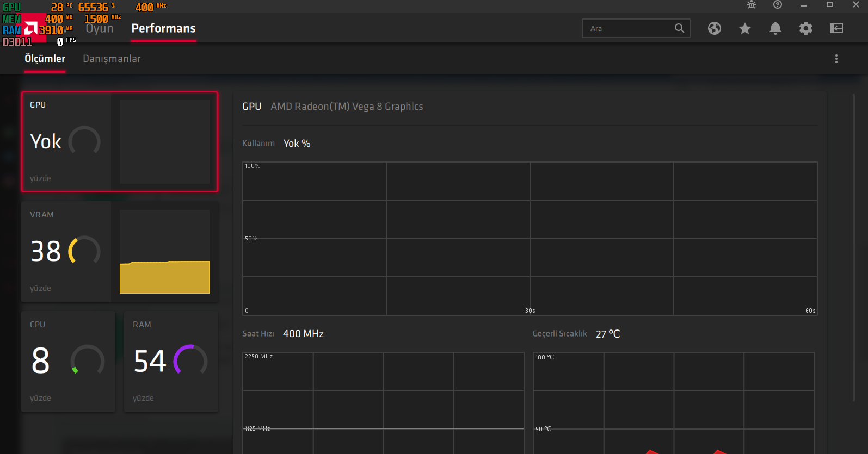Click the AMD logo home icon
Viewport: 868px width, 454px height.
click(32, 28)
